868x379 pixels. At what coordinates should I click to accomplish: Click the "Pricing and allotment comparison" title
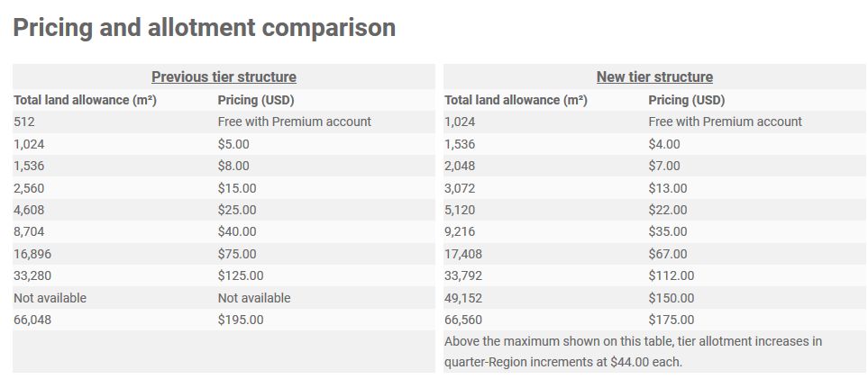(x=205, y=28)
